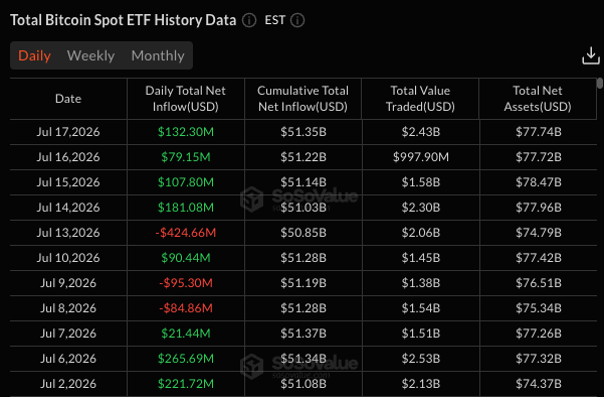Select net assets $75.34B
604x397 pixels.
(x=538, y=308)
